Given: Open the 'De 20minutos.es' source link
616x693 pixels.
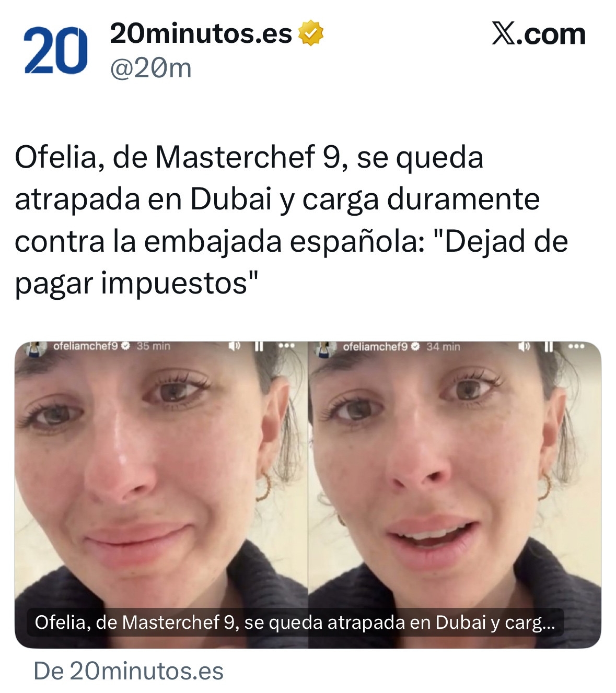Looking at the screenshot, I should pos(129,671).
